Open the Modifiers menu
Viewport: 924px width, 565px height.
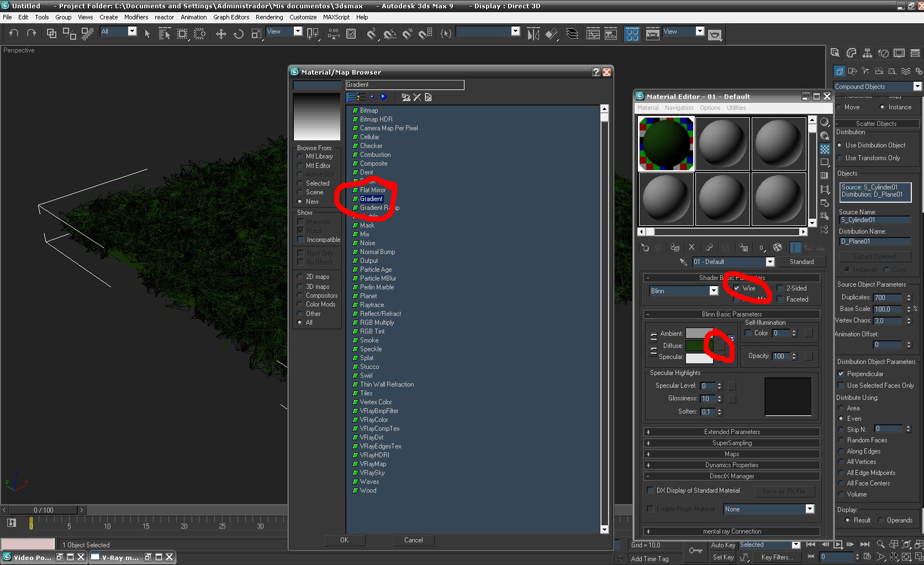tap(136, 17)
